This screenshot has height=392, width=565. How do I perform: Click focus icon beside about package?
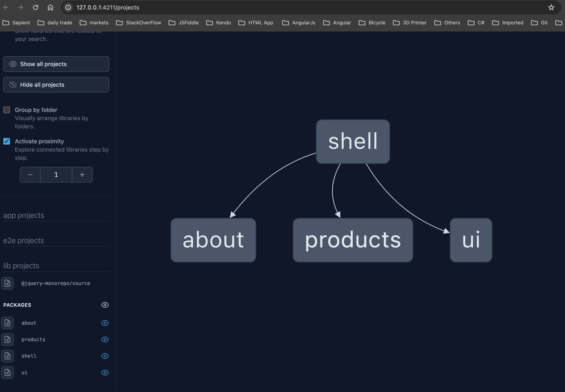7,323
